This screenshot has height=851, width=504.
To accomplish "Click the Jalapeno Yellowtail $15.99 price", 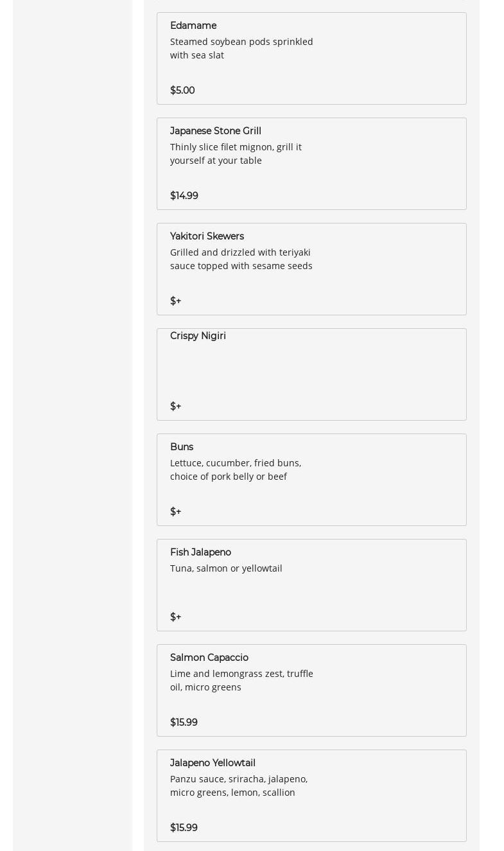I will (x=184, y=828).
